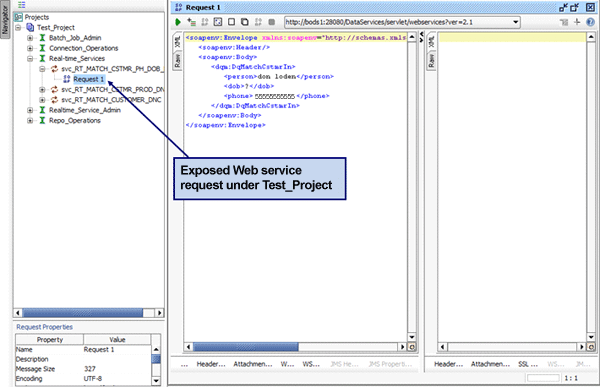Screen dimensions: 600x387
Task: Click the svc_RT_MATCH_CSTMR_PH_DOB operation icon
Action: [x=54, y=69]
